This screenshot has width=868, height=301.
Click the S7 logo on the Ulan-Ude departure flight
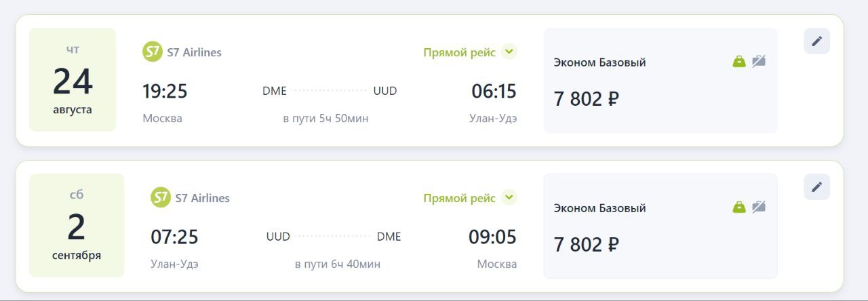[x=161, y=198]
